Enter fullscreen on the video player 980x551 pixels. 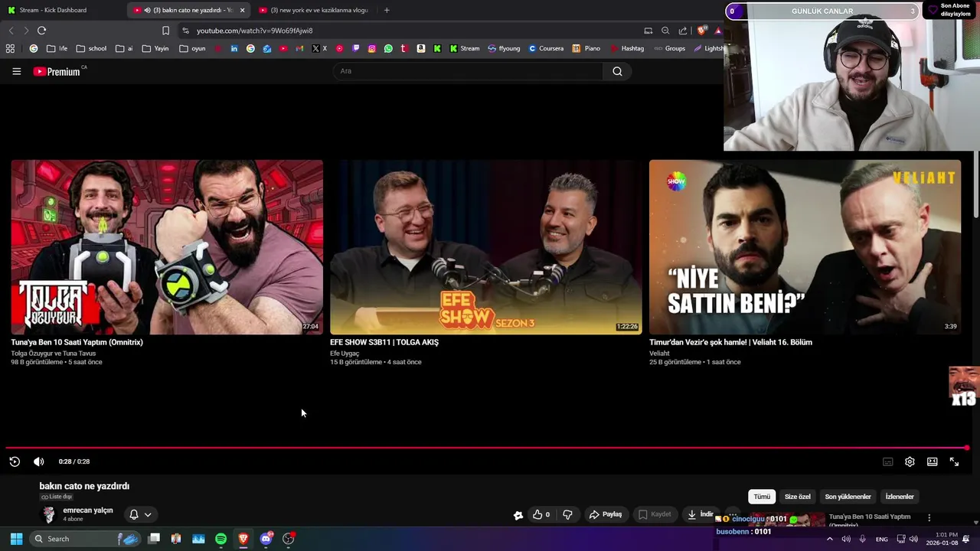pyautogui.click(x=954, y=461)
